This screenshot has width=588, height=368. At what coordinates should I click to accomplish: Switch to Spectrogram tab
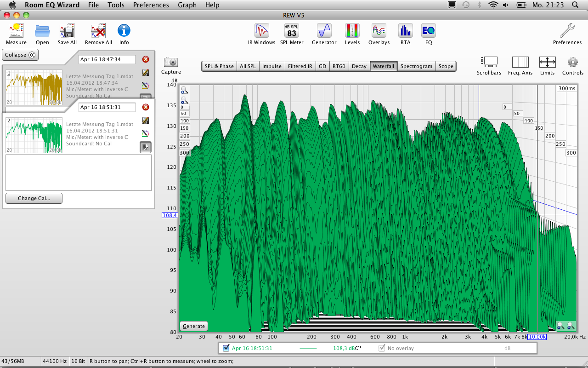[416, 66]
